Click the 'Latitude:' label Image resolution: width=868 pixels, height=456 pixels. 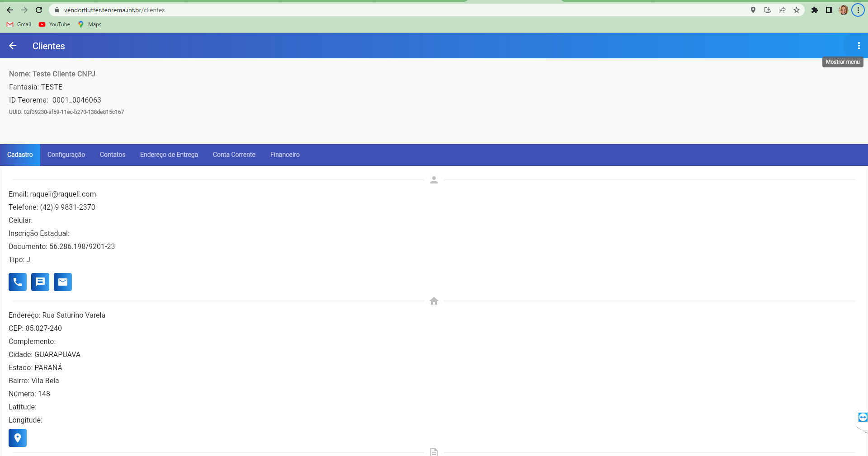[23, 407]
